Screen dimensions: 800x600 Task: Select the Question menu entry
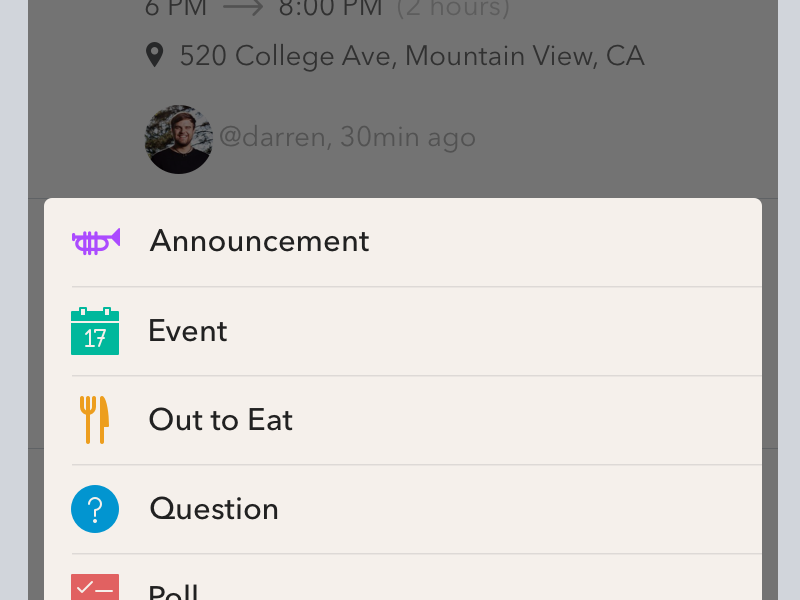tap(213, 509)
